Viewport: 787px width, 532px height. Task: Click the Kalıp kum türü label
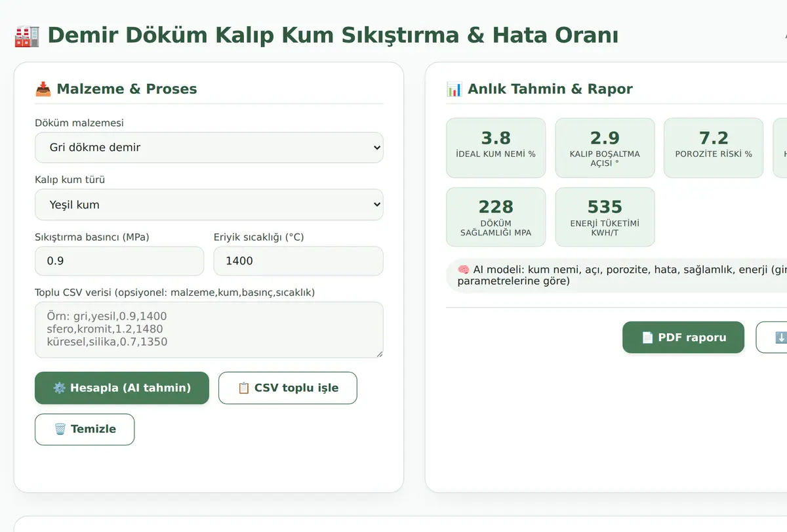click(x=70, y=180)
